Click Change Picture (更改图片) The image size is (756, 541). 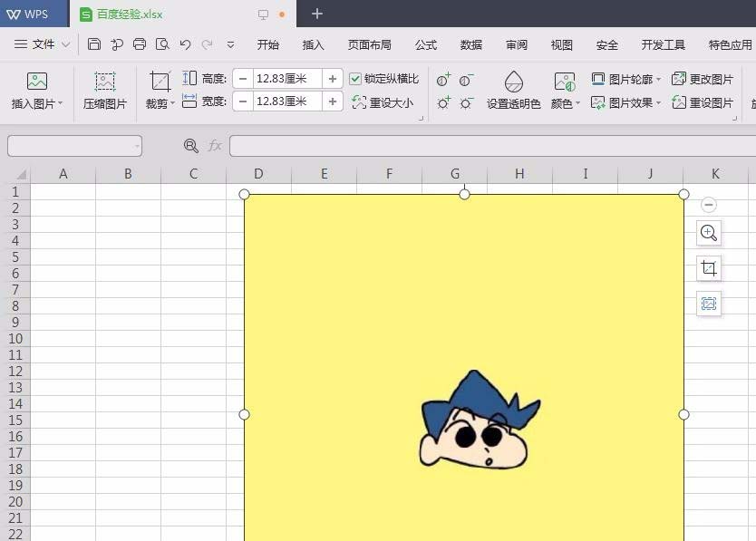pos(702,79)
